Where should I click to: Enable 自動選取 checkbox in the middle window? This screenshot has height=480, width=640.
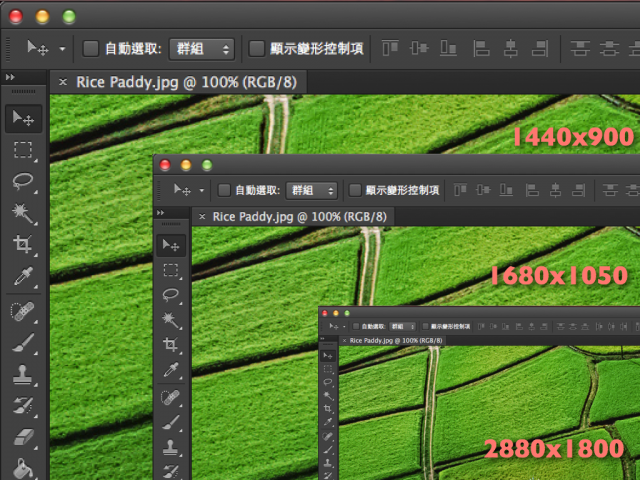224,190
